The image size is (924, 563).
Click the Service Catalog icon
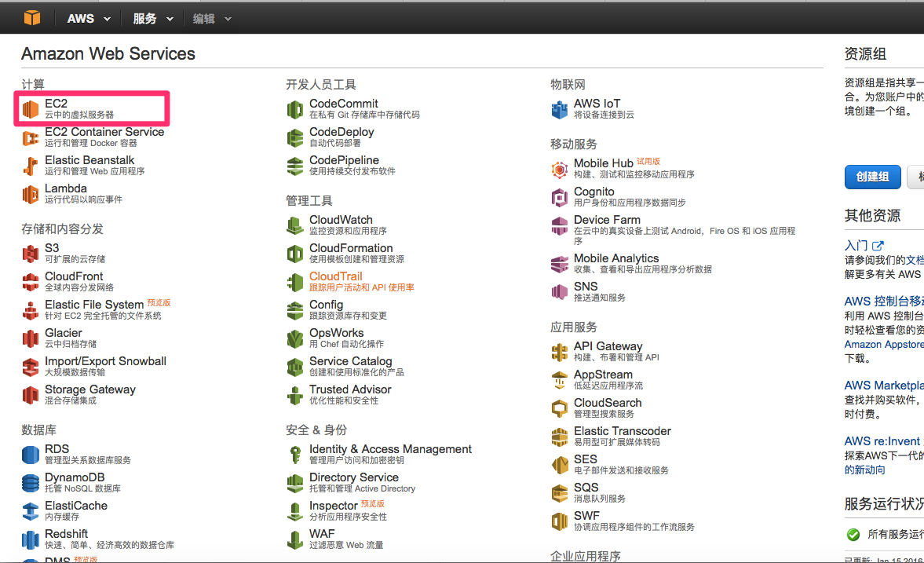click(x=295, y=367)
